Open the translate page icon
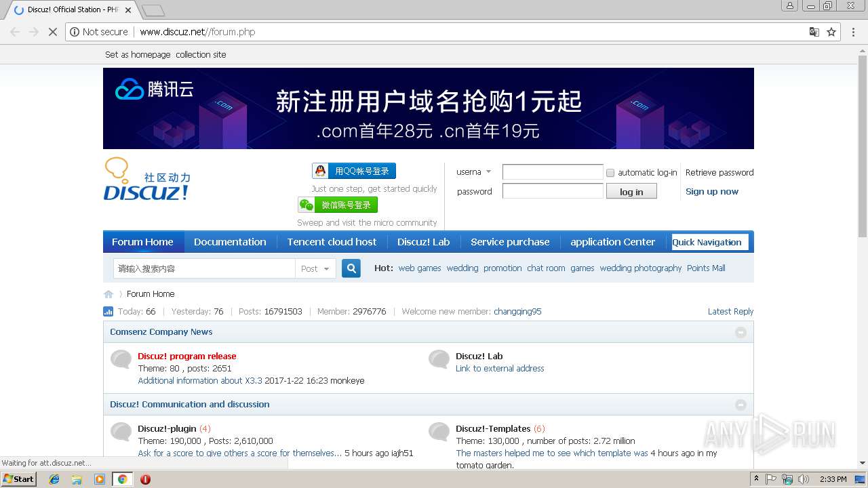This screenshot has height=488, width=868. (x=814, y=32)
